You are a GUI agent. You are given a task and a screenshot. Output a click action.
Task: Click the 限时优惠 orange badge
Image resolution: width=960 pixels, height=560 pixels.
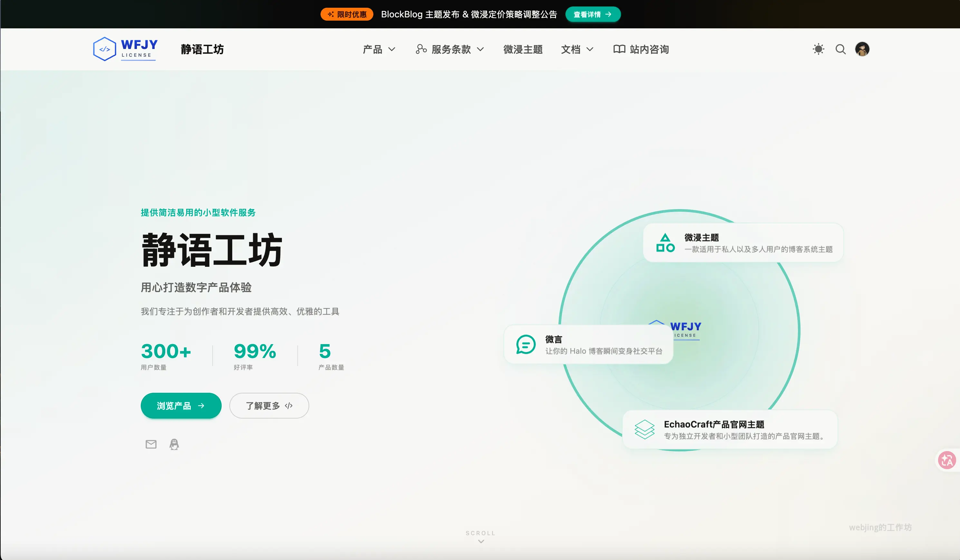click(347, 14)
